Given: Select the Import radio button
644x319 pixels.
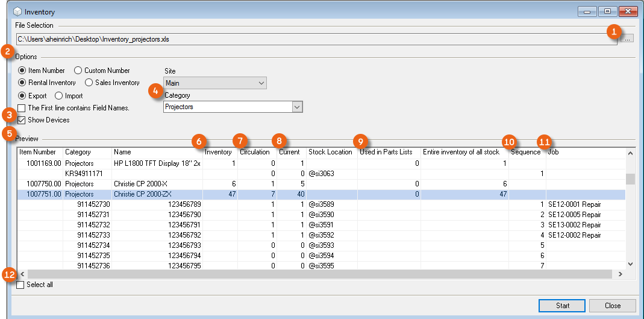Looking at the screenshot, I should (59, 96).
